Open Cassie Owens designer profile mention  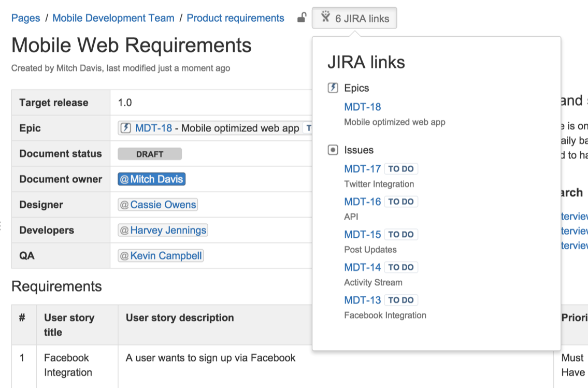(x=158, y=205)
